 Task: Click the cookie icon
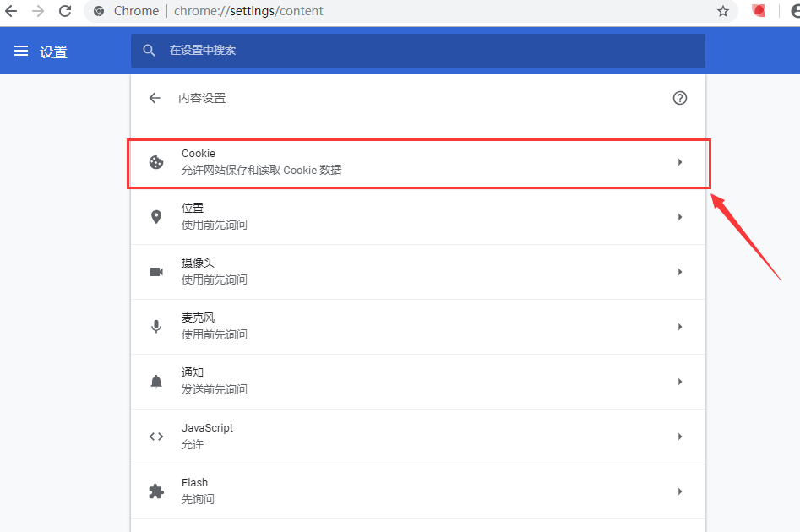tap(156, 162)
